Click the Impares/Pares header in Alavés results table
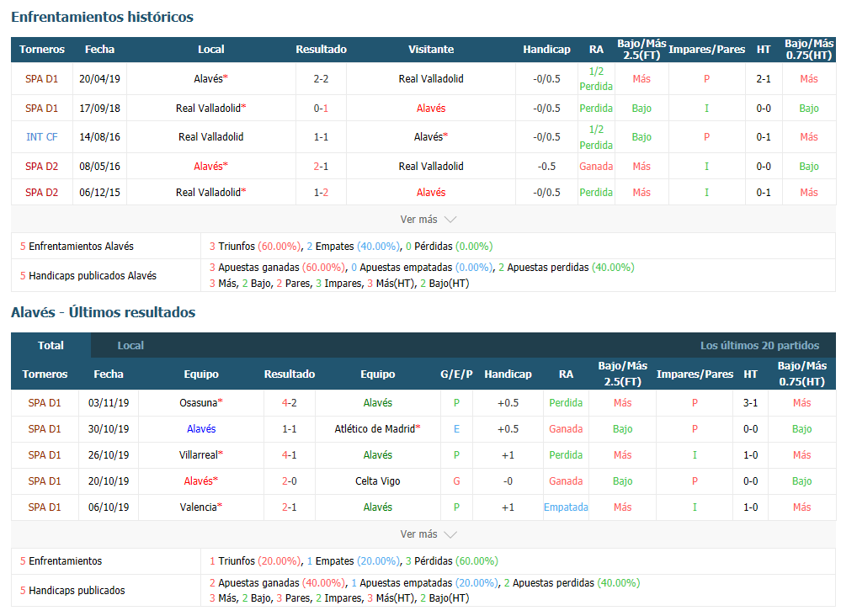The width and height of the screenshot is (857, 616). (695, 374)
